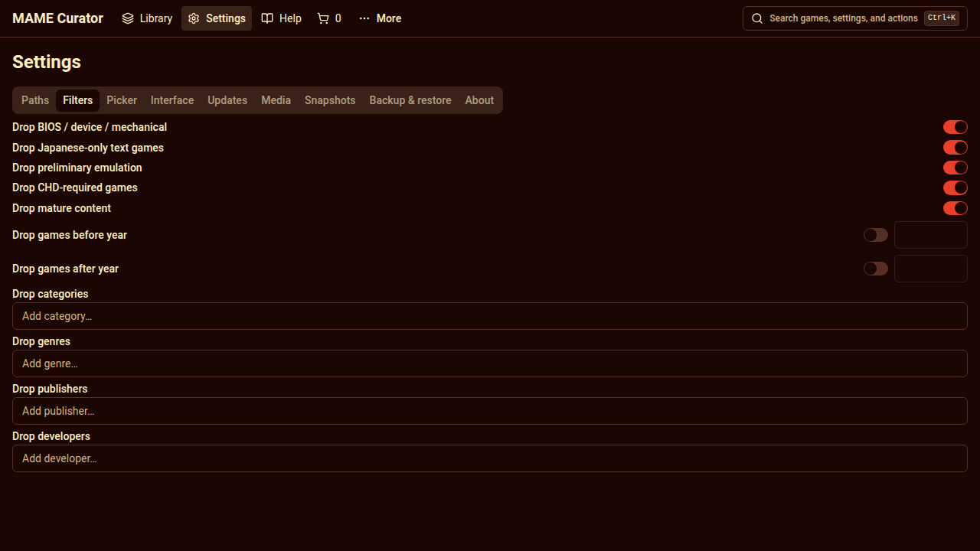
Task: Open the Library page
Action: coord(147,18)
